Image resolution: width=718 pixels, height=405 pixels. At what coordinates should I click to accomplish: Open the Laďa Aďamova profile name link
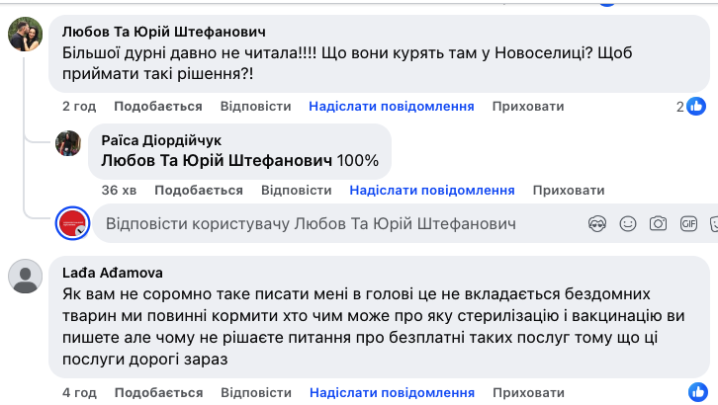(112, 271)
